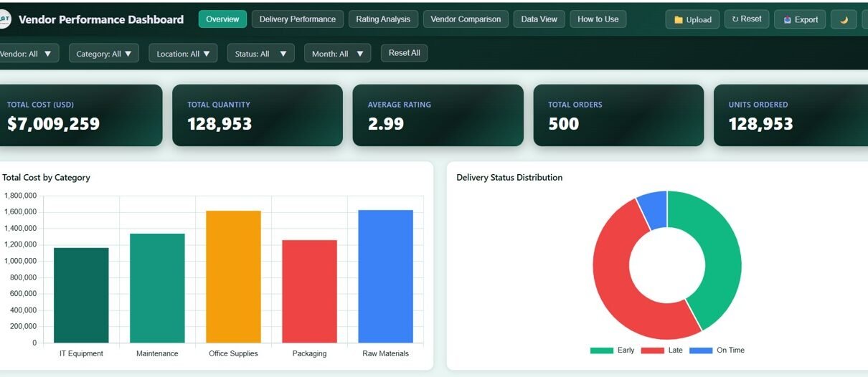Open the Rating Analysis tab
Image resolution: width=868 pixels, height=377 pixels.
(383, 19)
